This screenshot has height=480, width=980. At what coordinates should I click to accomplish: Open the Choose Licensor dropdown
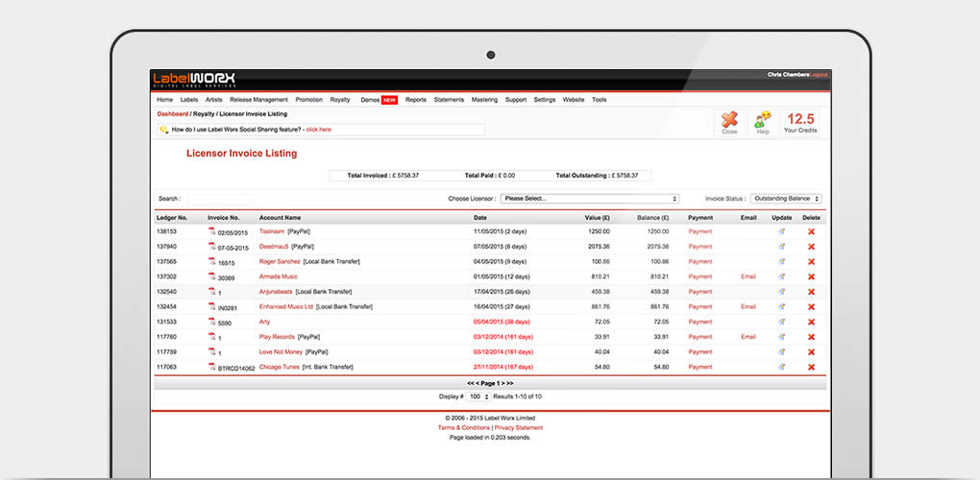[x=589, y=199]
